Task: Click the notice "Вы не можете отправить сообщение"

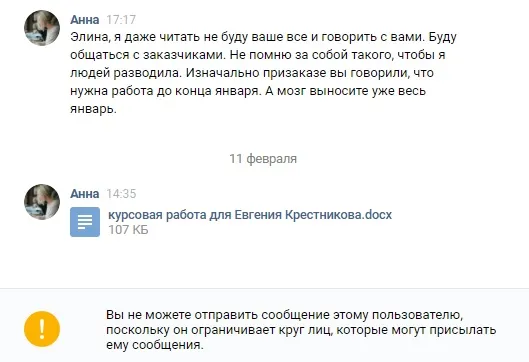Action: pos(284,315)
